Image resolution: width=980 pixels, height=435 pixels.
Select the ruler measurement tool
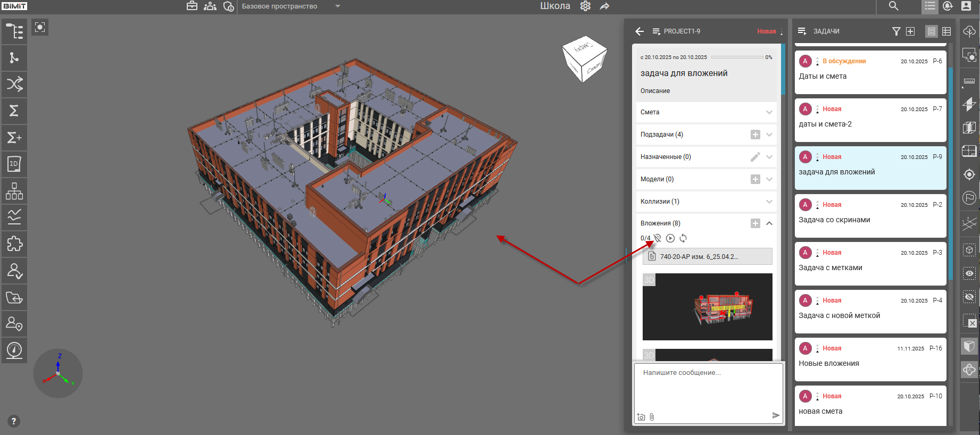969,81
